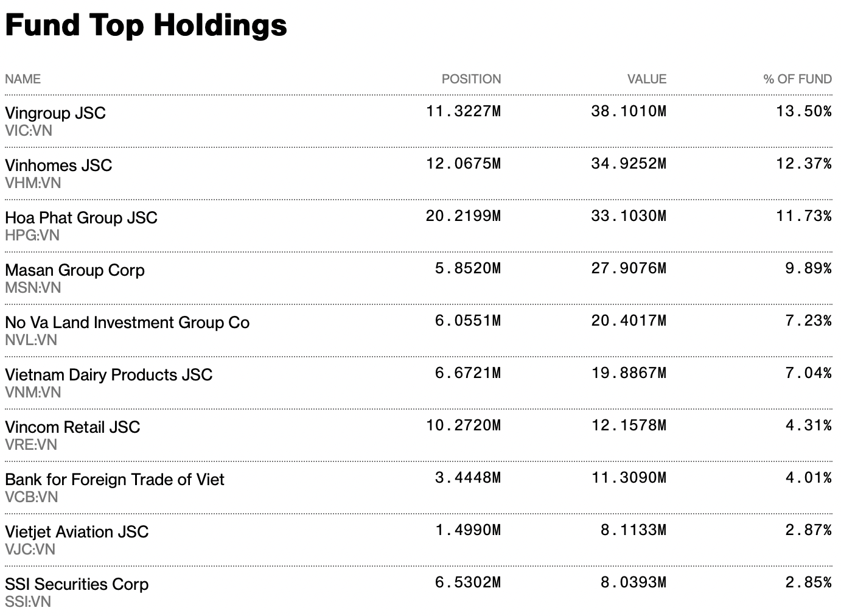Viewport: 841px width, 616px height.
Task: Open the Vingroup JSC holding link
Action: 55,113
